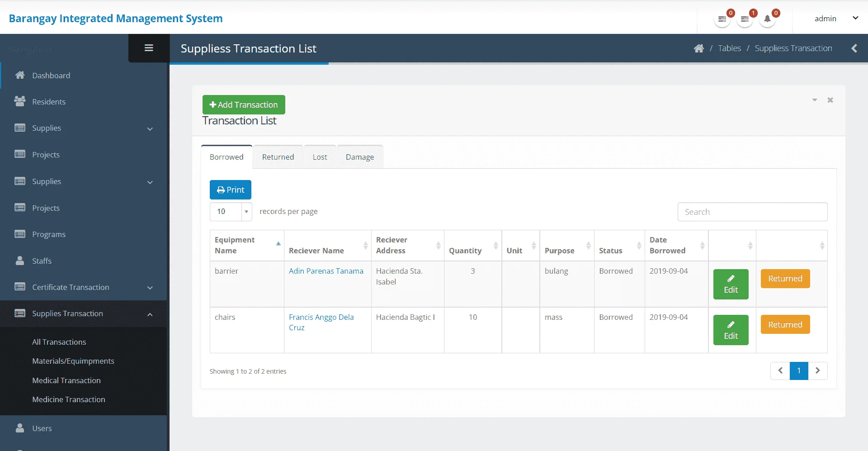Click Barangay Integrated Management System title
The height and width of the screenshot is (451, 868).
116,19
